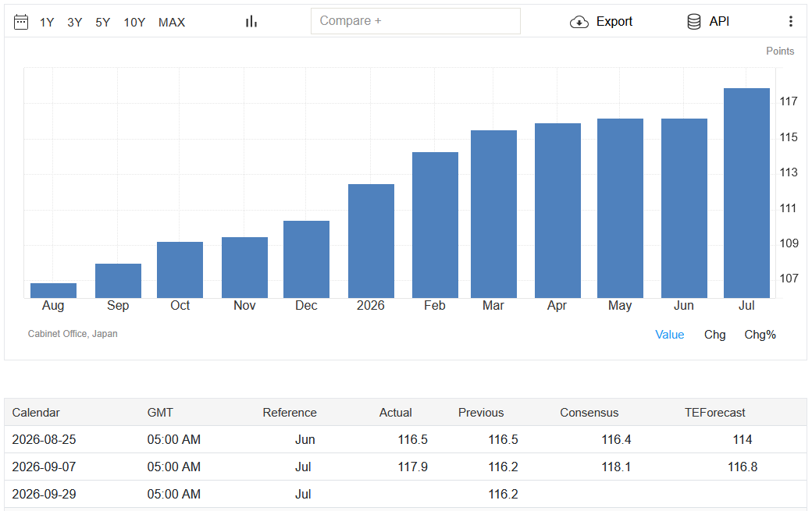Click the 2026-09-07 calendar date

[44, 467]
